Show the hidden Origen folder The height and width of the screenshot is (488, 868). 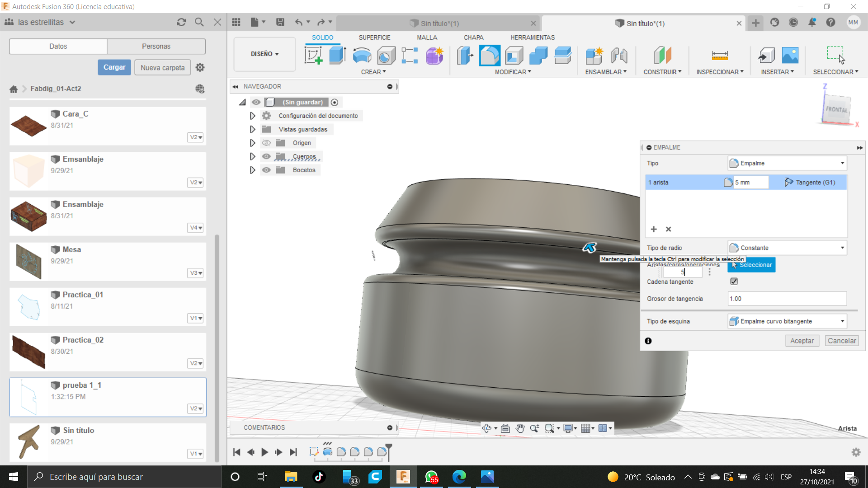point(266,143)
